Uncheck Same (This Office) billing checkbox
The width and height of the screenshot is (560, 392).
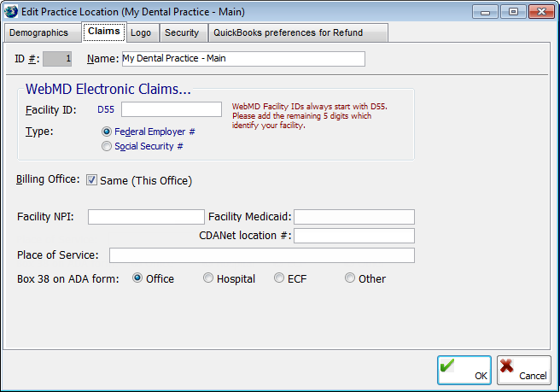(x=91, y=180)
